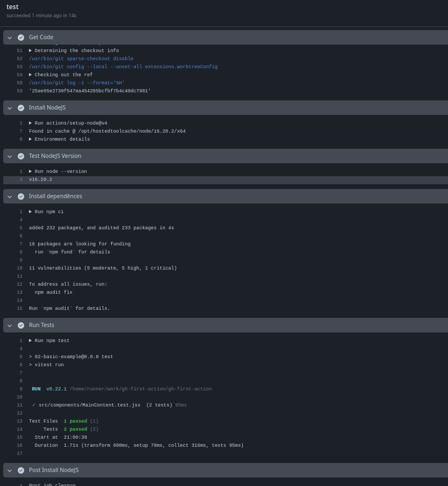
Task: Expand the Run npm ci log group
Action: click(31, 212)
